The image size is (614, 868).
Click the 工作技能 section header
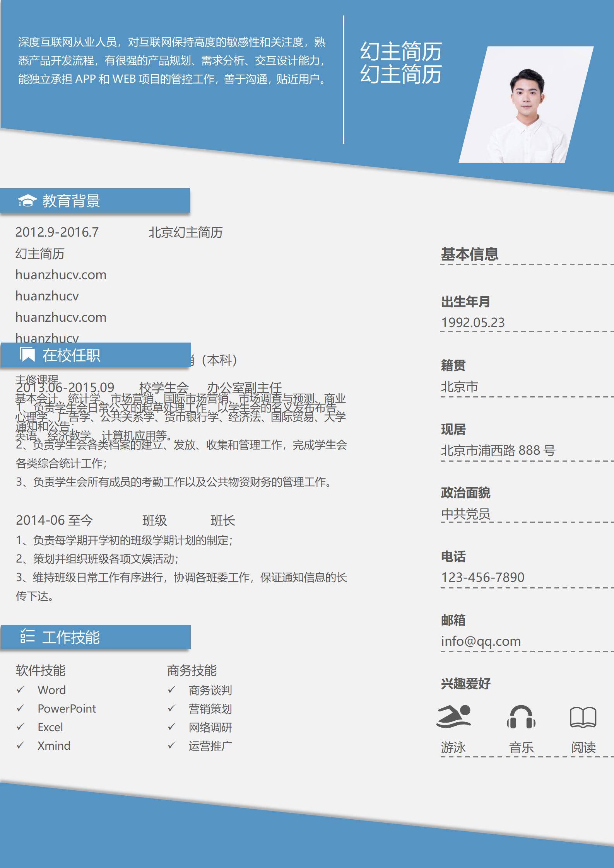pos(71,637)
